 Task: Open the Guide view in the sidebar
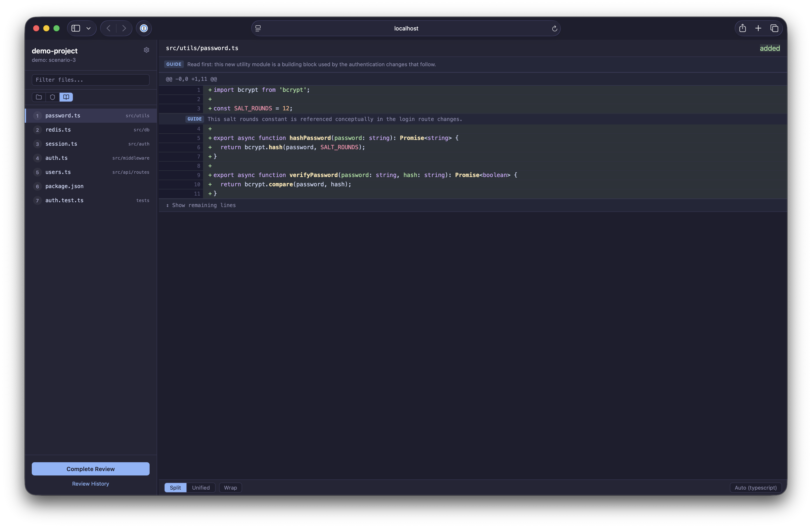tap(66, 97)
